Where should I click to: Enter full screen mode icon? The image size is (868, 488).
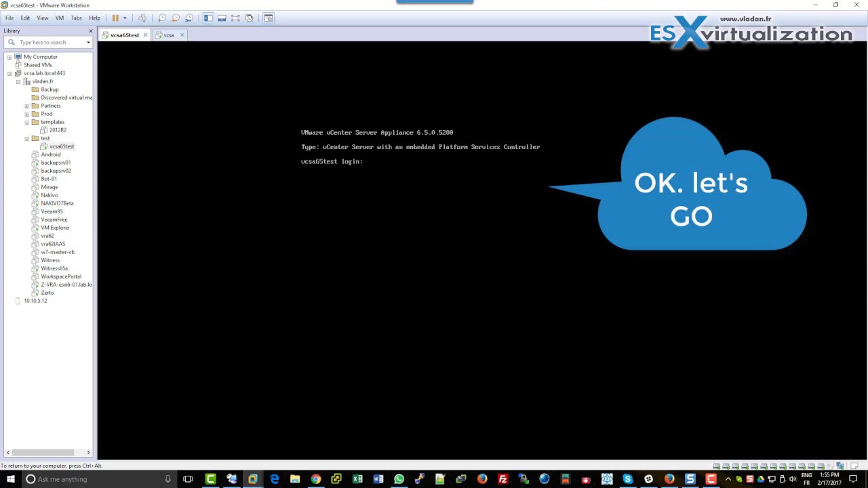[x=235, y=18]
